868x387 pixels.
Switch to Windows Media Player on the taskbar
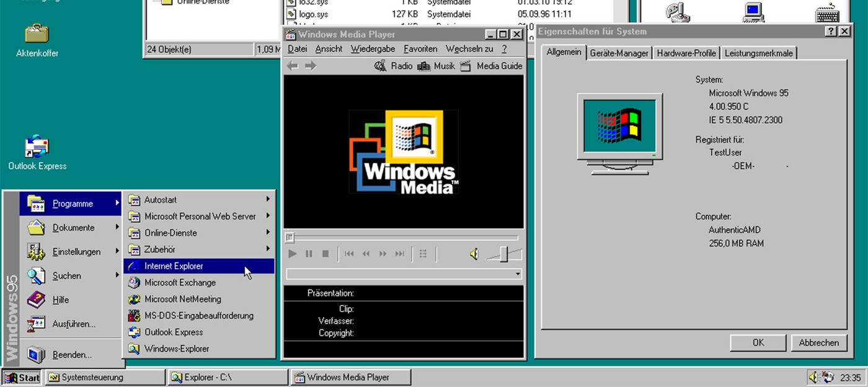[351, 377]
